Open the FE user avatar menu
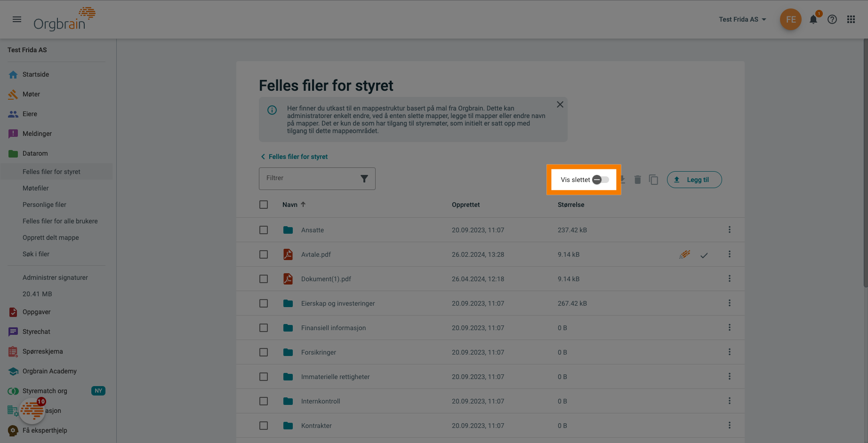Viewport: 868px width, 443px height. pyautogui.click(x=791, y=19)
